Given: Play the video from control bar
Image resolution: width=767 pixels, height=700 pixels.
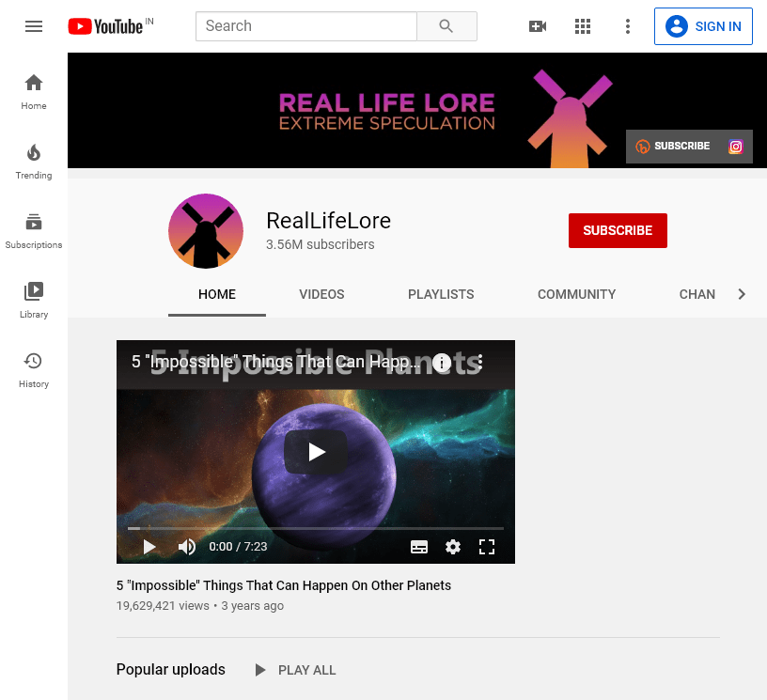Looking at the screenshot, I should (149, 547).
